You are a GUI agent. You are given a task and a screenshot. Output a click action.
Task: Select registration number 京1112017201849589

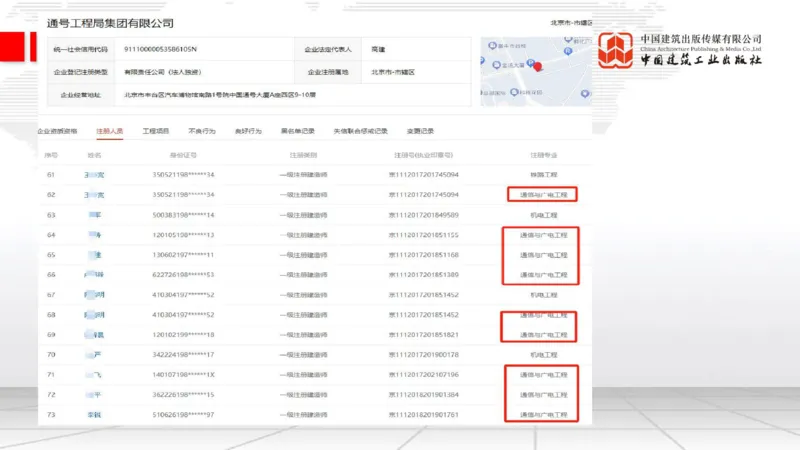(x=423, y=215)
